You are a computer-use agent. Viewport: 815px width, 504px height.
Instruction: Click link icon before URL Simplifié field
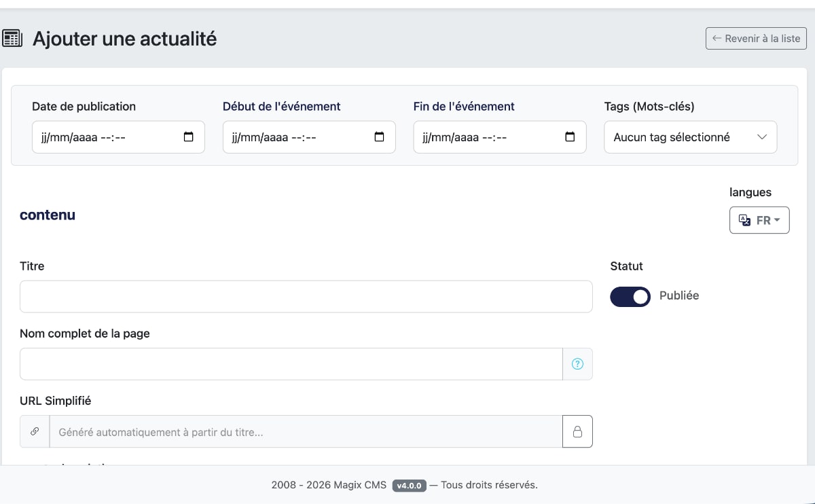(x=35, y=431)
